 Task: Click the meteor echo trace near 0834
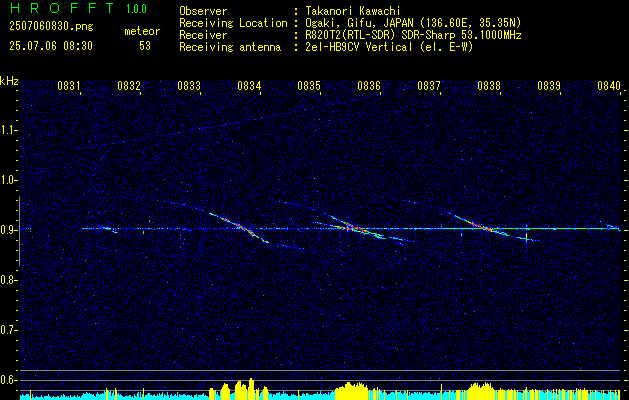click(x=239, y=227)
